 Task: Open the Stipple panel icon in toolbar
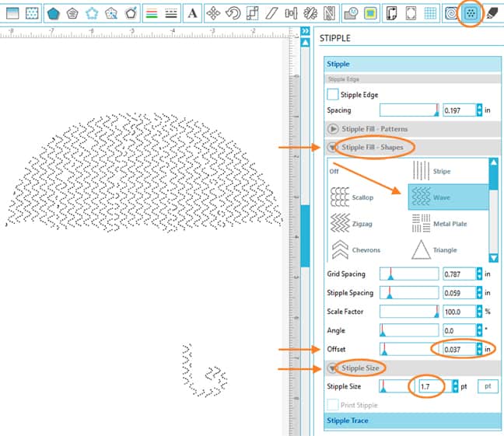coord(470,13)
